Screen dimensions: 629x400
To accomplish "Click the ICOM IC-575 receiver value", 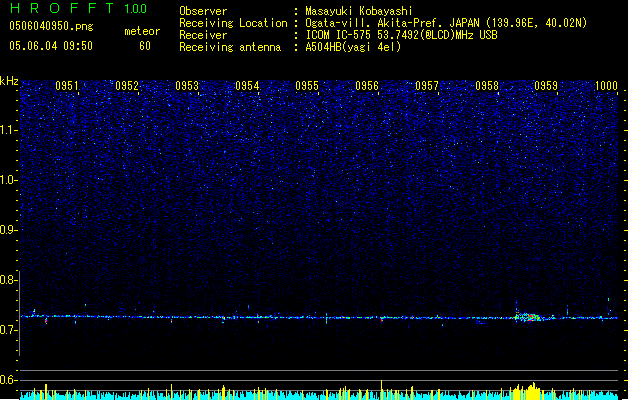I will [401, 35].
